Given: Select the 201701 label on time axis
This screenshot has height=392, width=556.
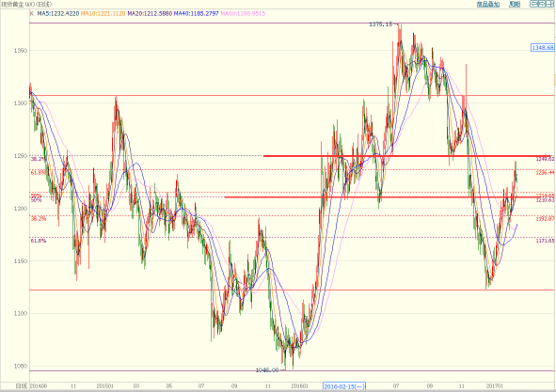Looking at the screenshot, I should [495, 386].
